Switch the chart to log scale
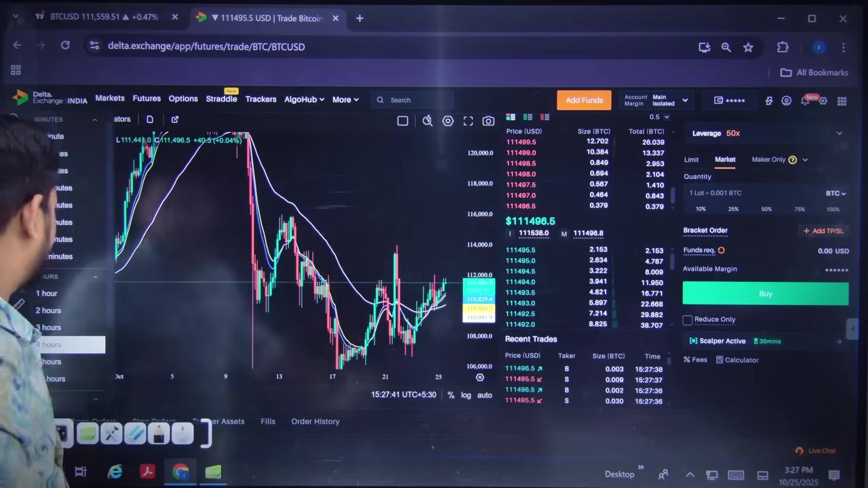 [x=466, y=394]
